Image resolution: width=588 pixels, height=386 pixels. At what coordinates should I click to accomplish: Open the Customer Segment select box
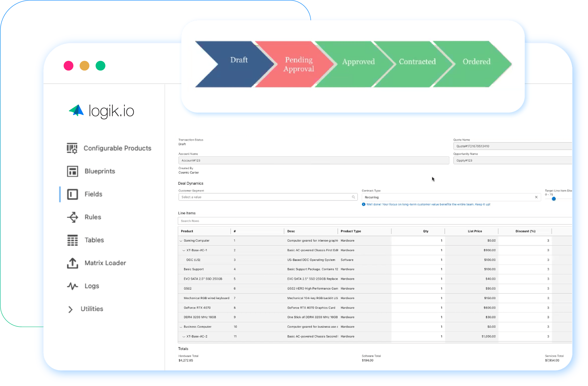coord(268,197)
